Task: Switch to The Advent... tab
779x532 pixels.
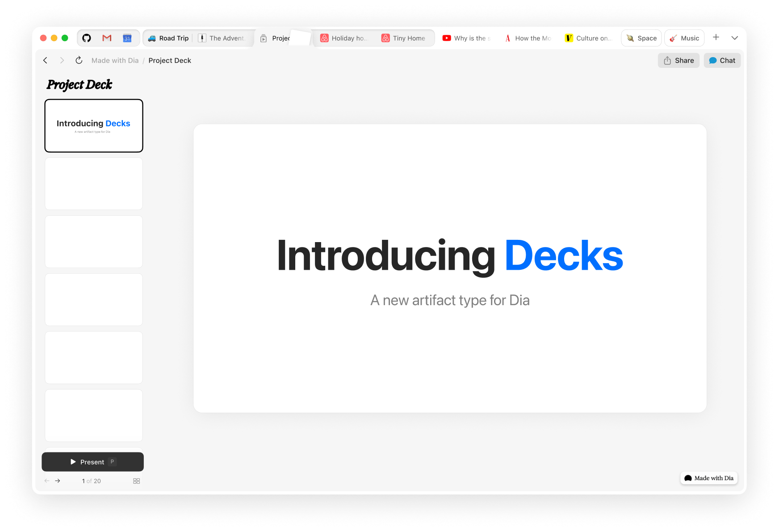Action: [x=222, y=38]
